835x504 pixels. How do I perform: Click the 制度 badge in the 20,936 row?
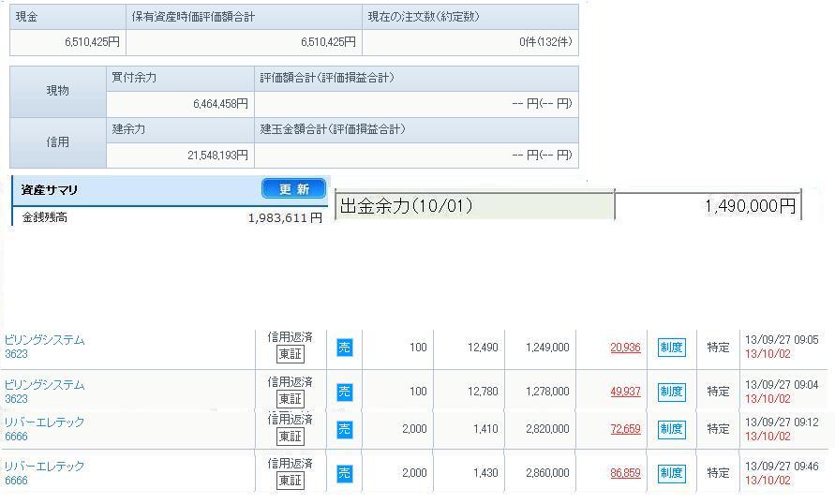(x=672, y=348)
